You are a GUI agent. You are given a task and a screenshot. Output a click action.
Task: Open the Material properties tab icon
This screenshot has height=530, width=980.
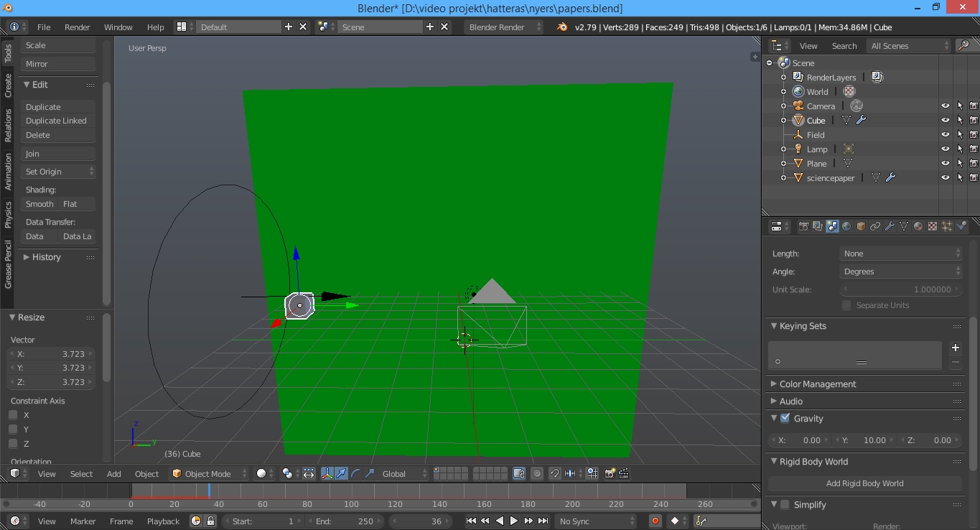pyautogui.click(x=918, y=226)
